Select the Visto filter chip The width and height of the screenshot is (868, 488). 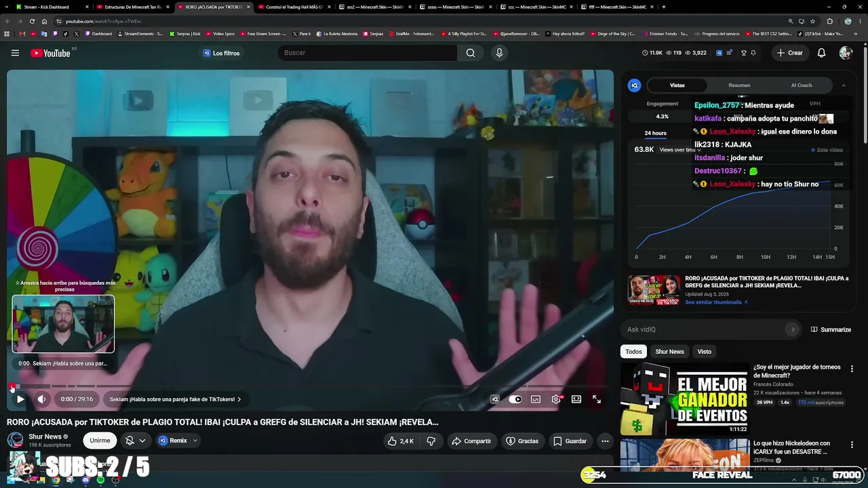(x=705, y=352)
